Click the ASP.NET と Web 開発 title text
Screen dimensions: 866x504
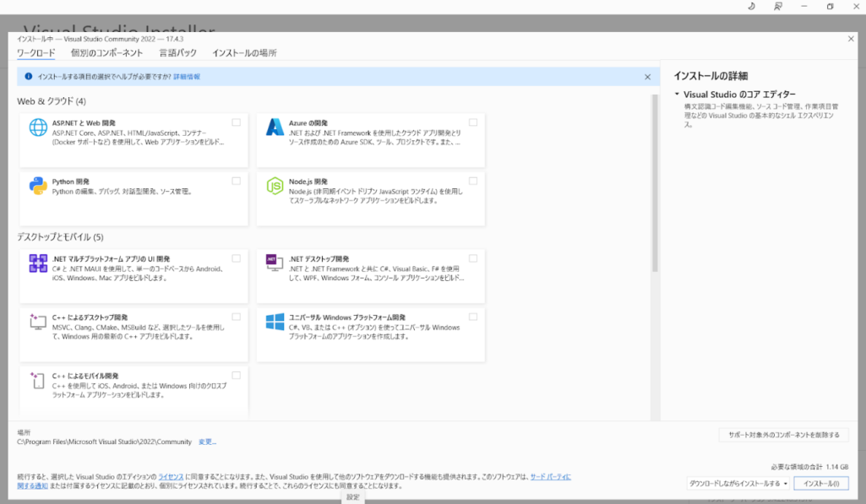click(84, 123)
